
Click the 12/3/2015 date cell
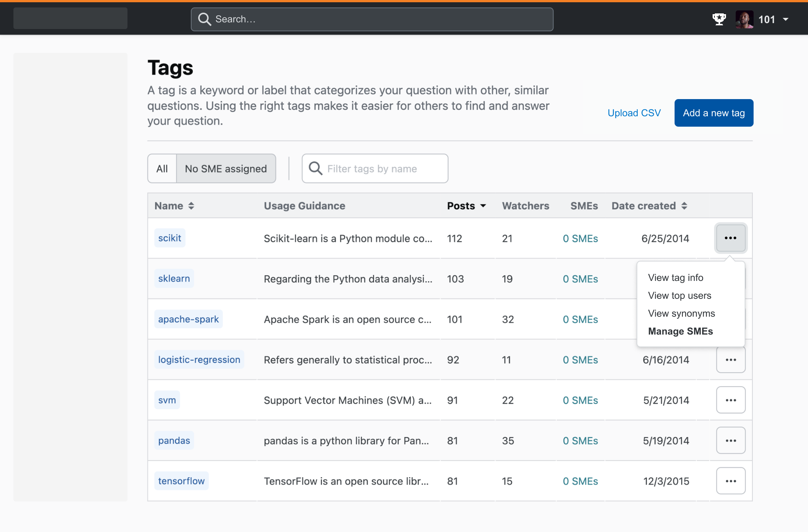[666, 481]
